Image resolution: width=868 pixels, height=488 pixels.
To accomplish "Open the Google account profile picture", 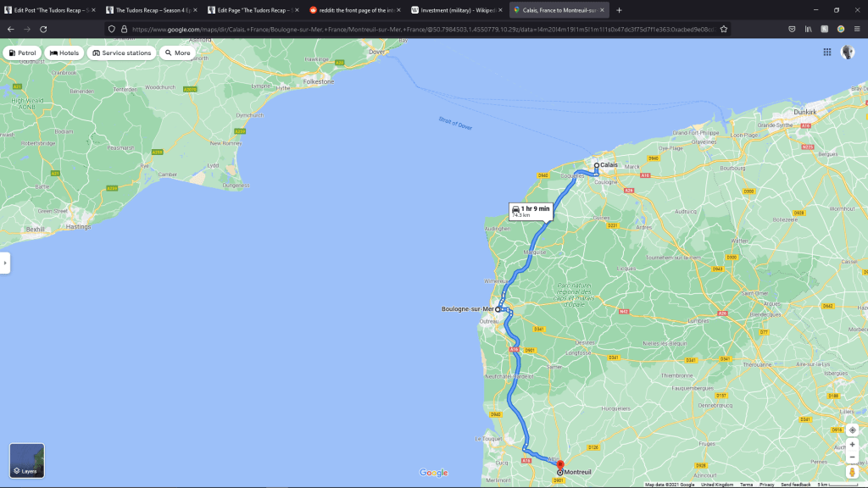I will [848, 53].
